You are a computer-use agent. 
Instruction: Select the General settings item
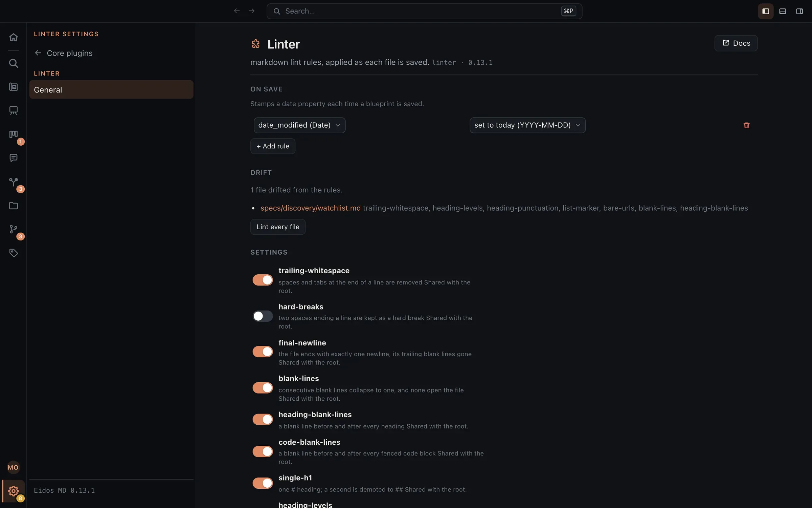(x=111, y=90)
